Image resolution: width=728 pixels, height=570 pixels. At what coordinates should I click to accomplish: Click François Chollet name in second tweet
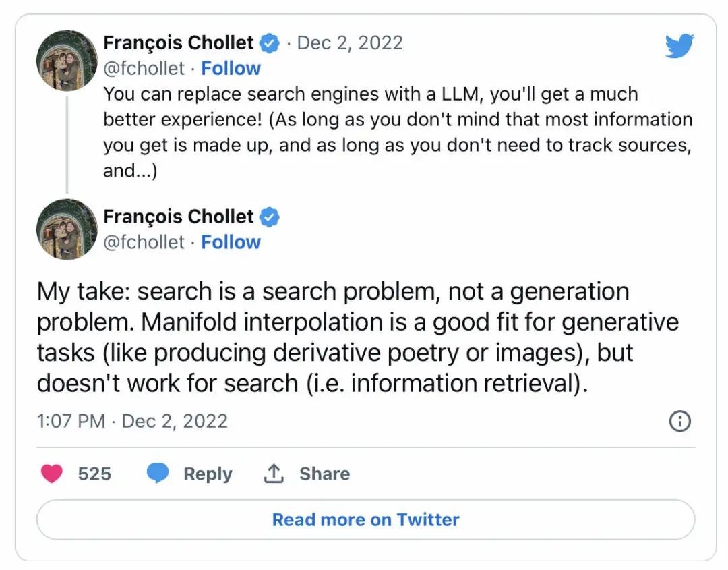point(179,217)
